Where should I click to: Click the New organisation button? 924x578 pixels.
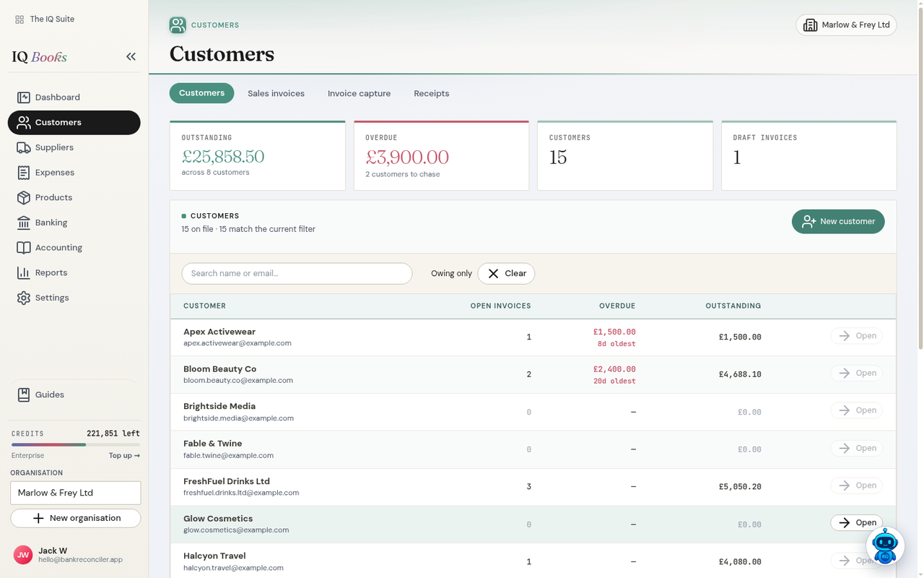[x=75, y=518]
